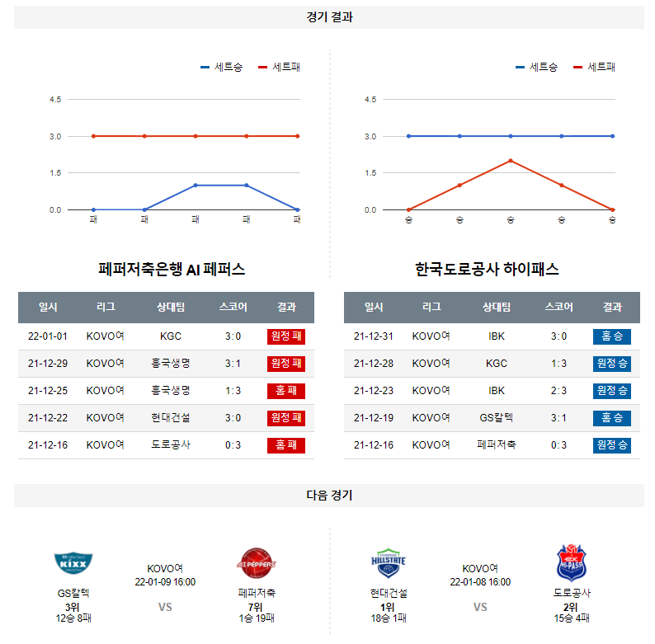This screenshot has width=655, height=644.
Task: Click 원정 패 badge for 21-12-22 match
Action: (x=286, y=417)
